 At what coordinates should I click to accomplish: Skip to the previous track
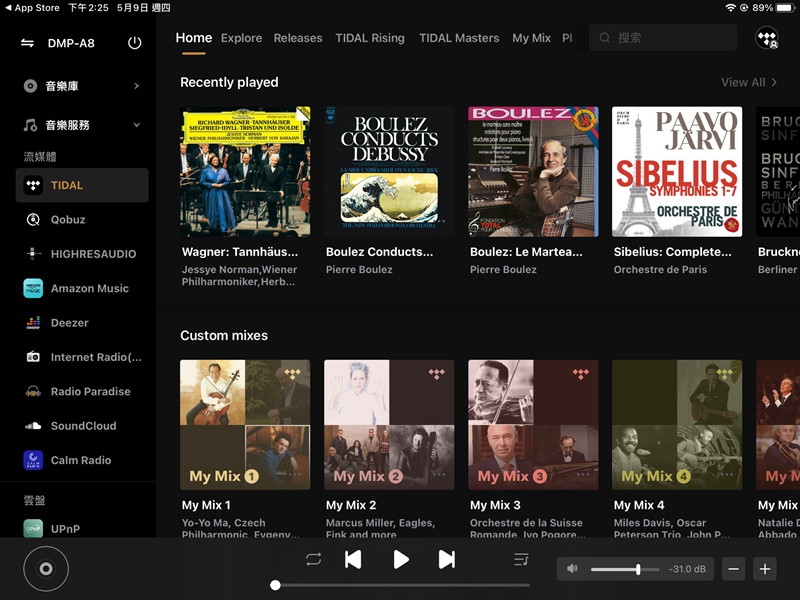(x=353, y=560)
